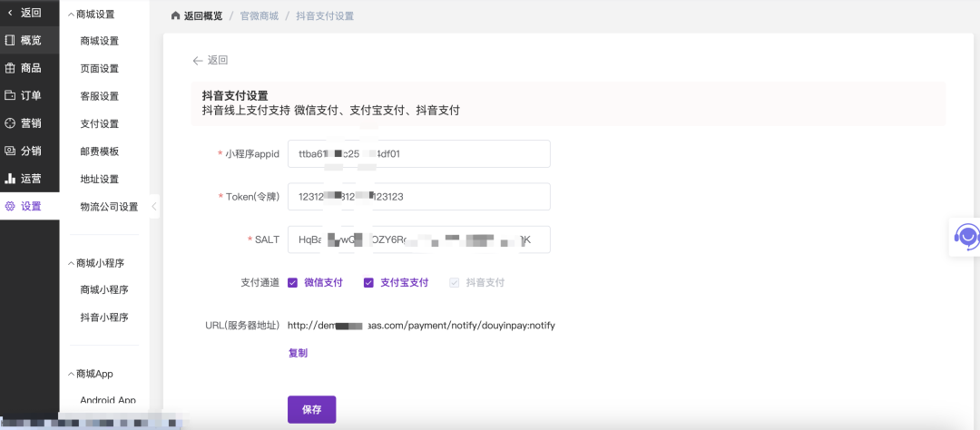Collapse the 商城设置 menu group

coord(72,15)
